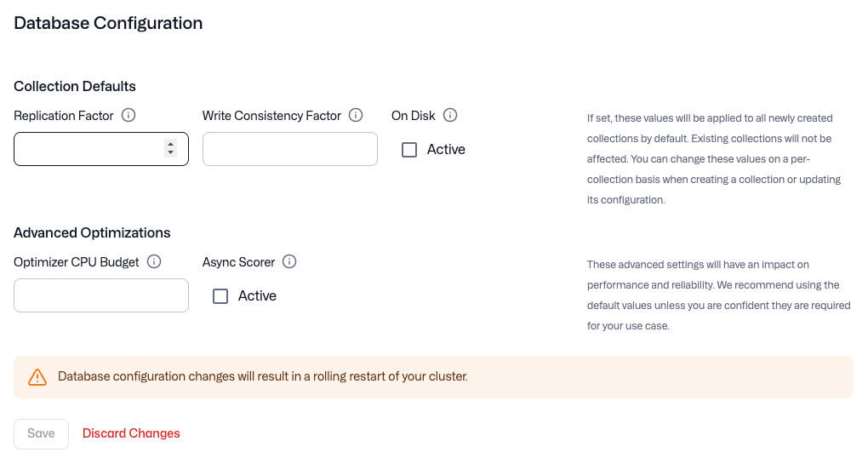This screenshot has width=868, height=464.
Task: Show the On Disk info tooltip icon
Action: [x=450, y=116]
